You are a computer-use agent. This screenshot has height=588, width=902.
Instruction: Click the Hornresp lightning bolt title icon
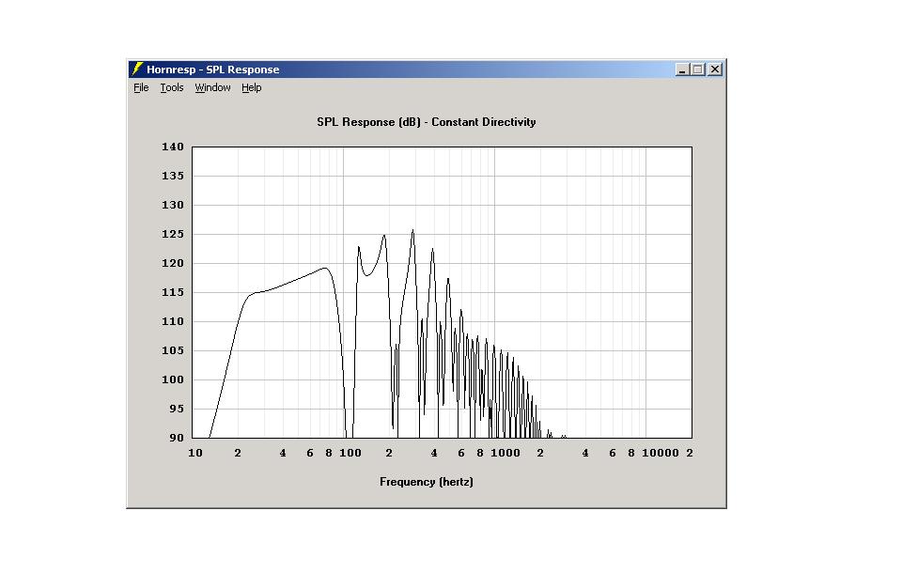click(136, 70)
